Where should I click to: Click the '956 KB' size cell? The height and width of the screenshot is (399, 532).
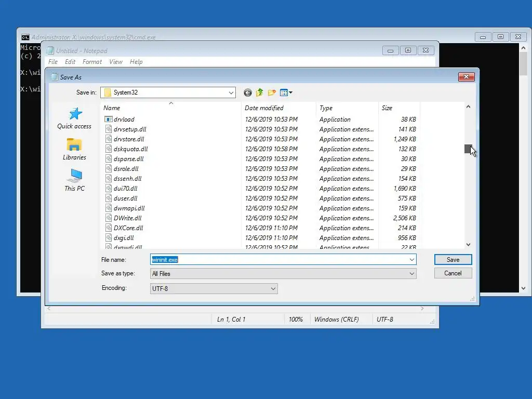click(407, 238)
